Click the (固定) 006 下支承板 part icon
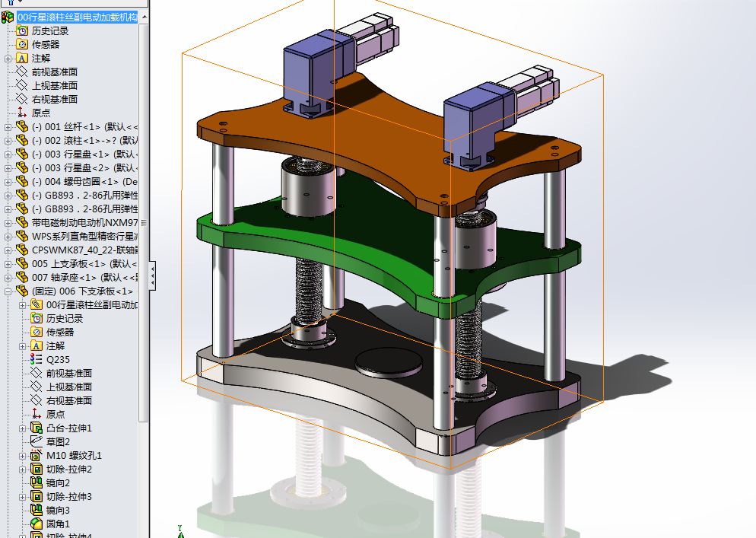 tap(22, 291)
